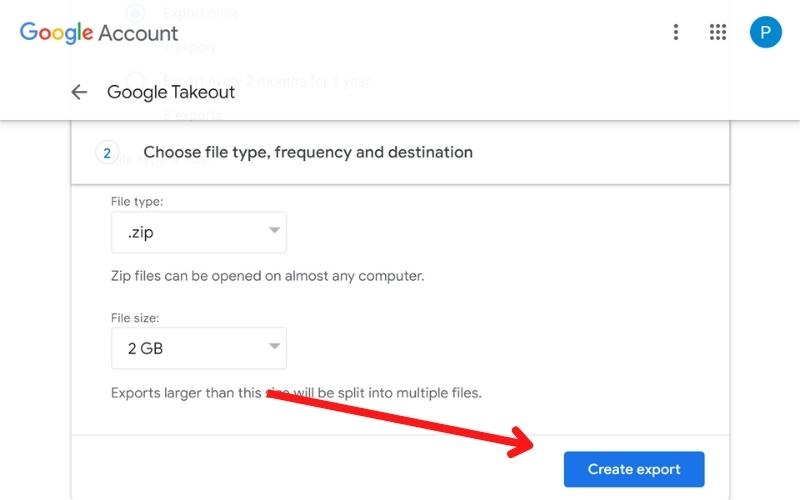The height and width of the screenshot is (500, 800).
Task: Click the split into multiple files note
Action: pyautogui.click(x=296, y=392)
